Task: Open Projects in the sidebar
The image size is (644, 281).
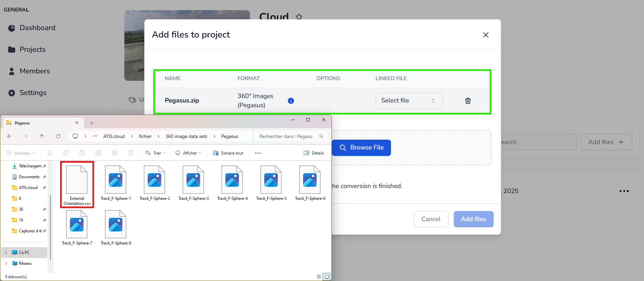Action: point(32,49)
